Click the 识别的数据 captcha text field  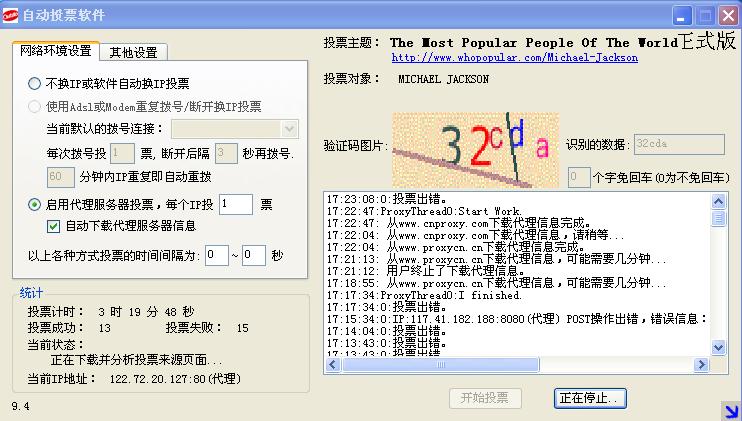pos(679,144)
